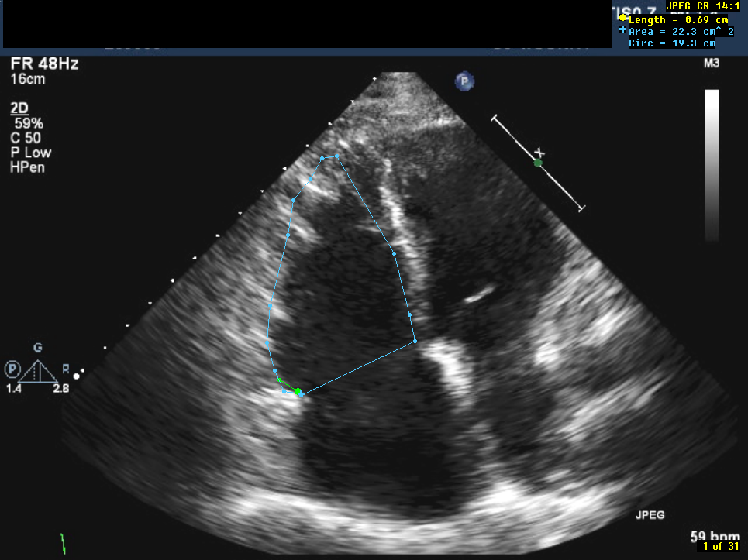Viewport: 748px width, 560px height.
Task: Click the 59 bpm heart rate readout
Action: coord(713,536)
